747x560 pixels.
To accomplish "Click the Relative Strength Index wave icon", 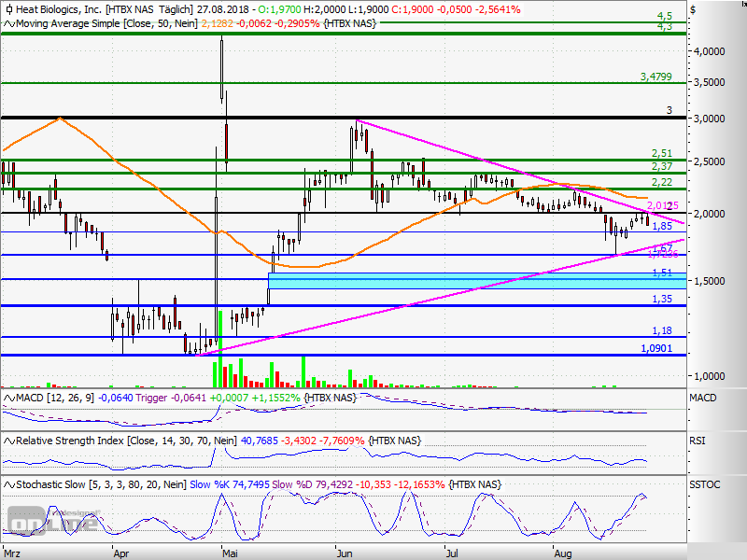I will point(8,441).
